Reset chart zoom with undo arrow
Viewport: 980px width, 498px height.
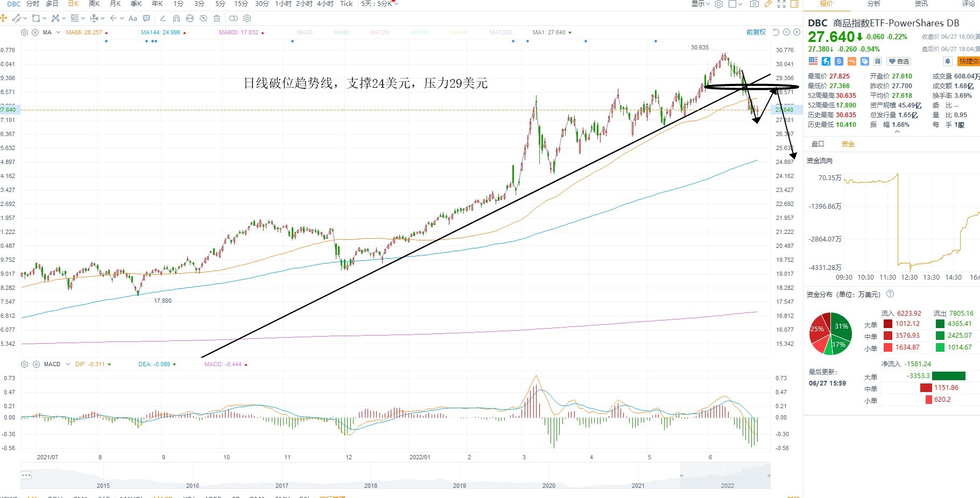click(x=776, y=32)
